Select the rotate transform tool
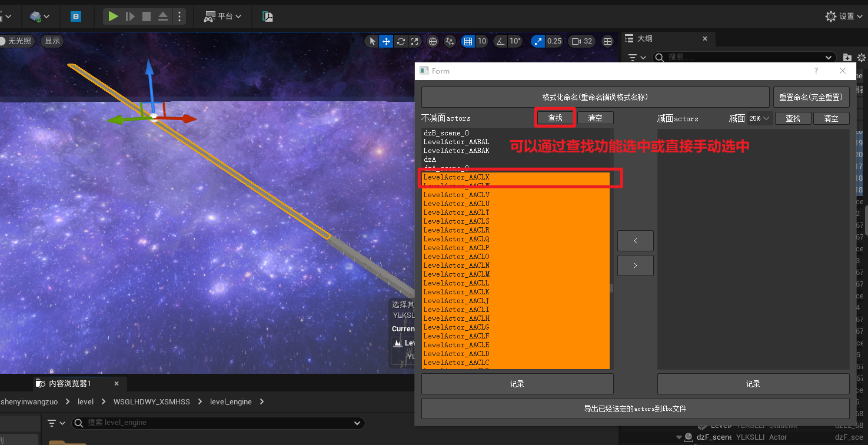868x445 pixels. pyautogui.click(x=401, y=41)
